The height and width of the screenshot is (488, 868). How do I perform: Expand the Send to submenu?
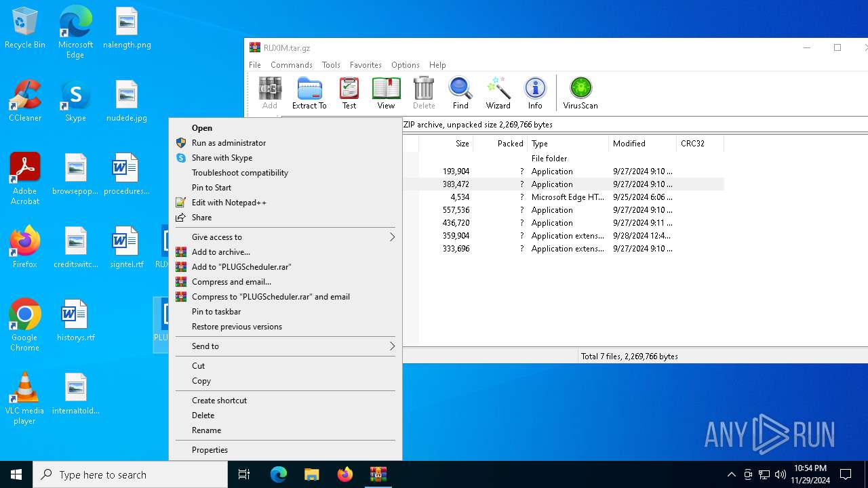point(285,346)
